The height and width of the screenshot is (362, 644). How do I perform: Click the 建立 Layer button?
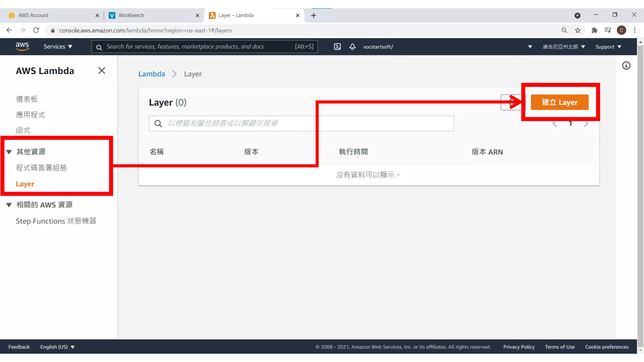pyautogui.click(x=559, y=102)
